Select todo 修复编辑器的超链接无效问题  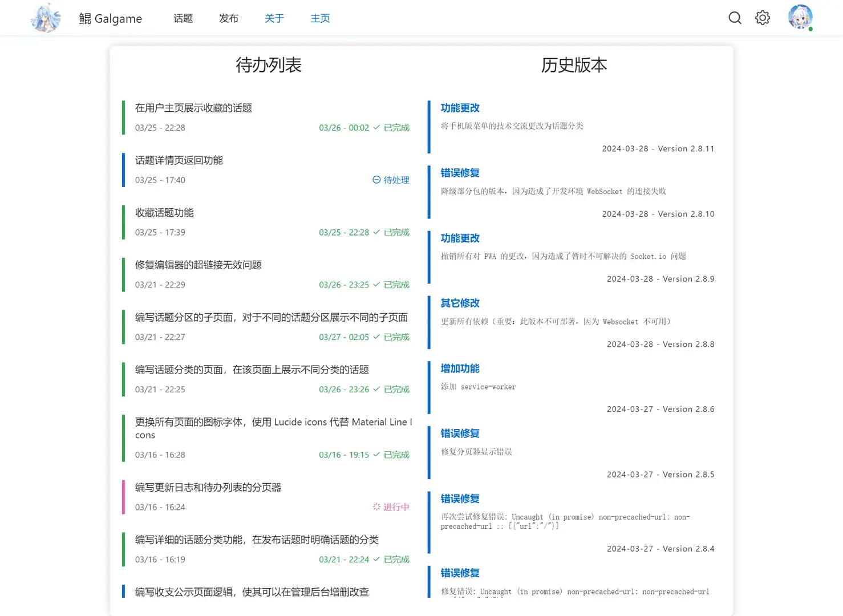coord(198,265)
